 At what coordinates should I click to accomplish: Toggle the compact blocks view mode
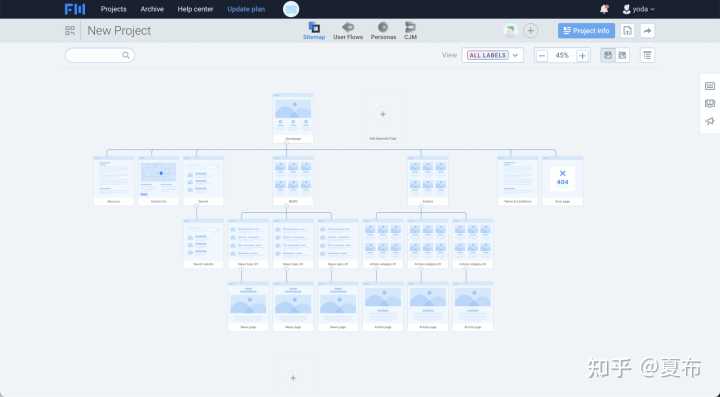622,55
